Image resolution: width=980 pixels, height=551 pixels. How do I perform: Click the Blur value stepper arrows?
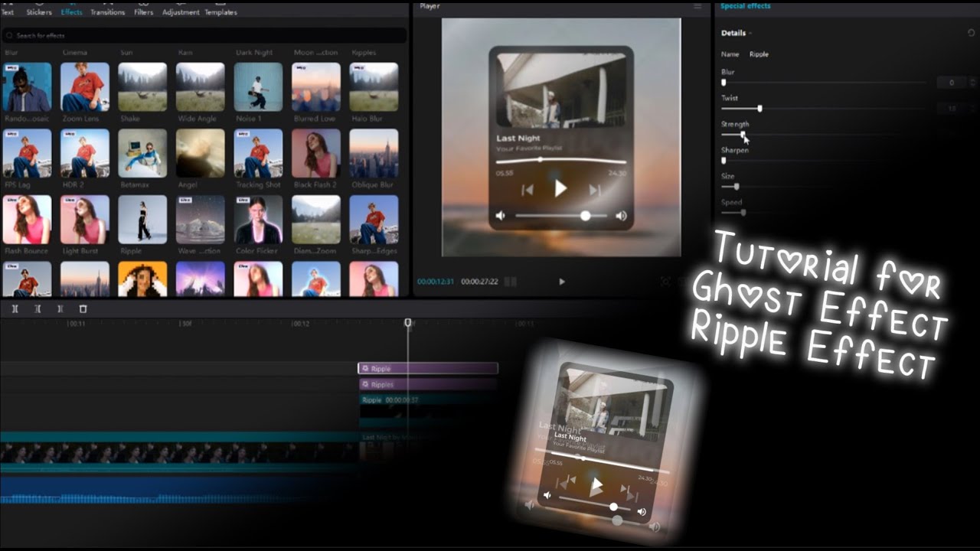click(972, 83)
